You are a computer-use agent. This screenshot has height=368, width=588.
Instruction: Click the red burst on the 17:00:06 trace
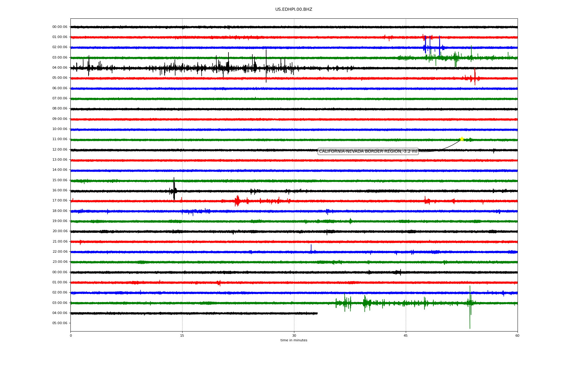[x=237, y=201]
